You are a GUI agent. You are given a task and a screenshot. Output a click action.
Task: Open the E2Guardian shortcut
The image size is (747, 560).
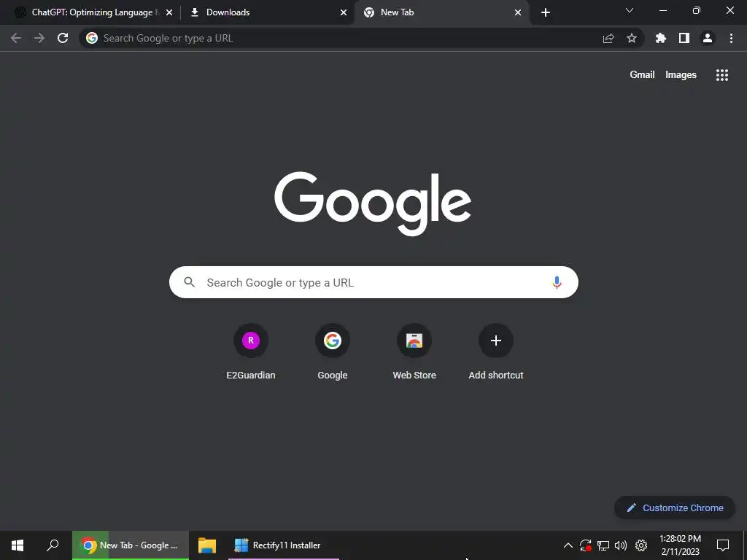coord(251,352)
